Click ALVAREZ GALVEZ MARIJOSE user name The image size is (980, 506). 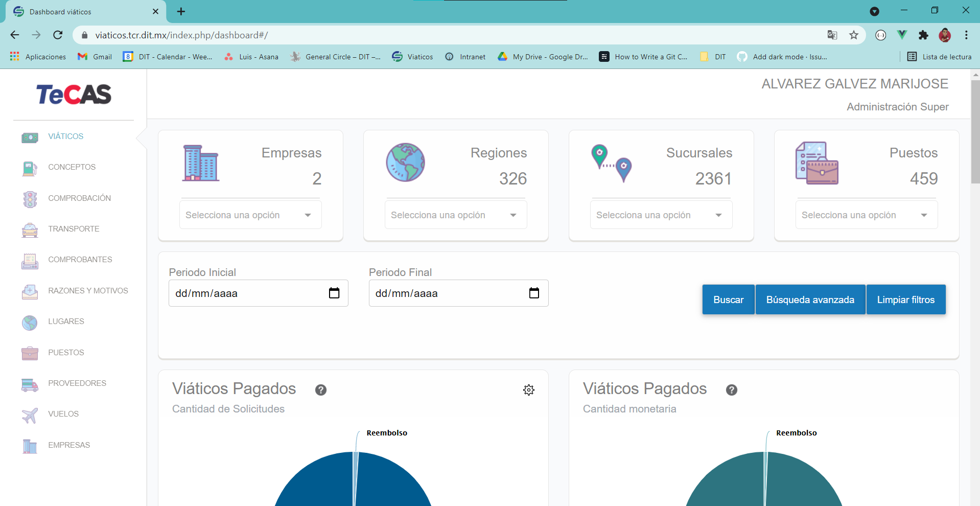[855, 84]
